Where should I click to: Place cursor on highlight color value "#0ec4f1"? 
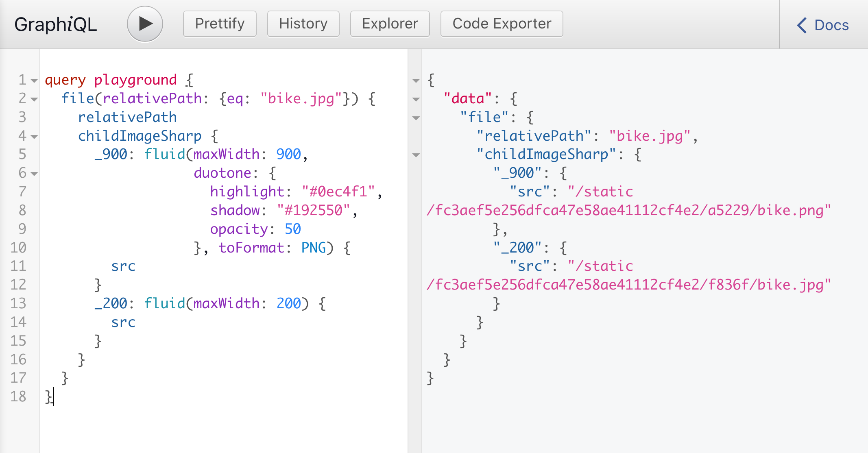338,192
